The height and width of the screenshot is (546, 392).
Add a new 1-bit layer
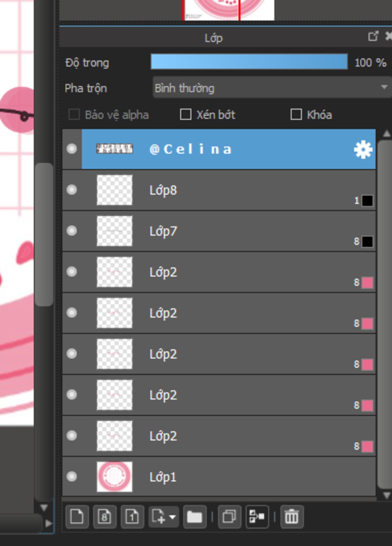click(x=132, y=516)
